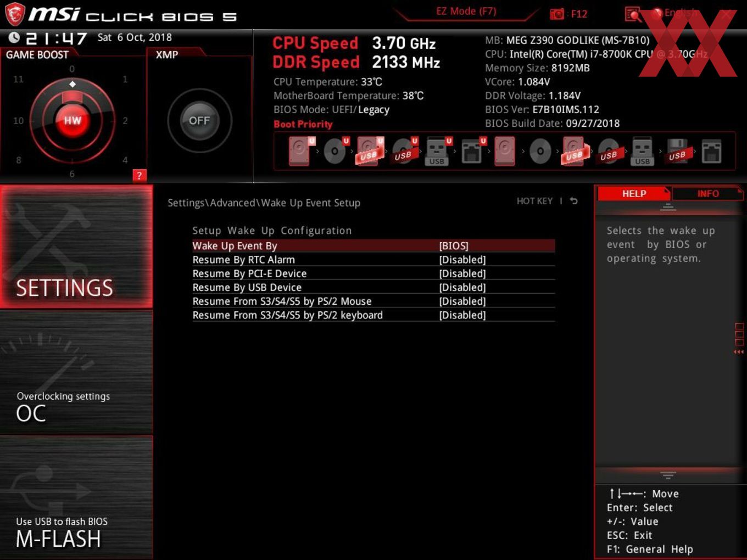This screenshot has width=747, height=560.
Task: Select legacy USB hard disk icon without U badge
Action: [x=575, y=151]
